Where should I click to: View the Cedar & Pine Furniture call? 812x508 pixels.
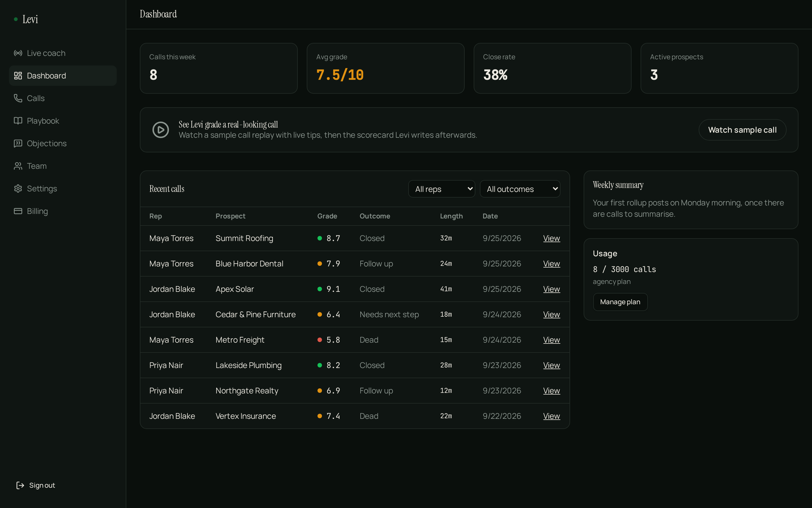[551, 314]
